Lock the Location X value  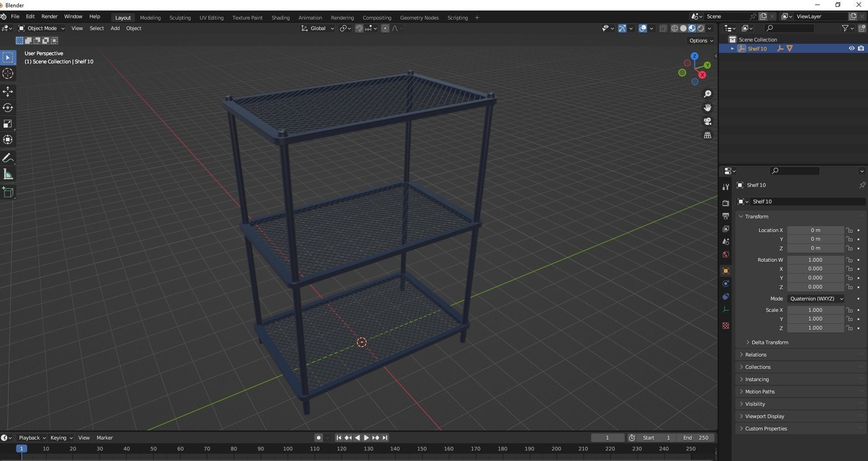click(849, 230)
